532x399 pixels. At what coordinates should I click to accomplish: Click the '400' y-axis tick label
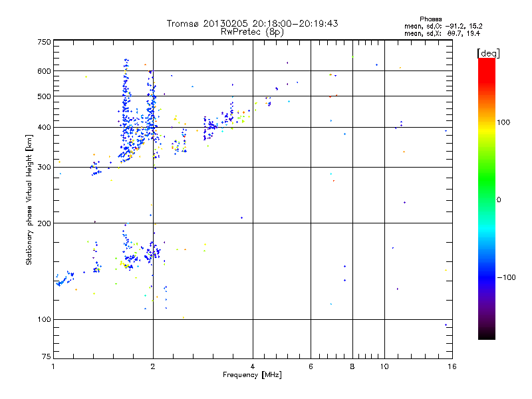pos(44,128)
